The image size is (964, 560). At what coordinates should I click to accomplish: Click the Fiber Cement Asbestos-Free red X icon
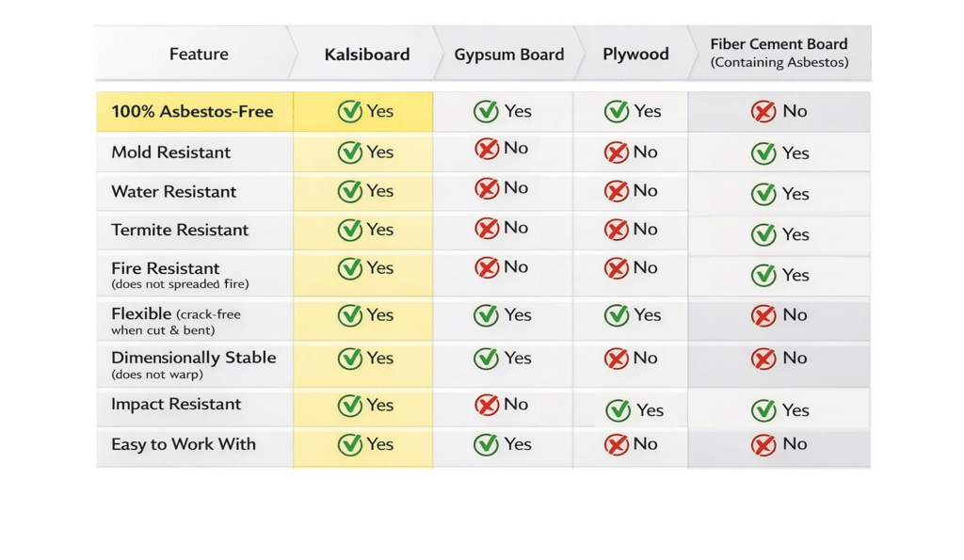point(763,112)
